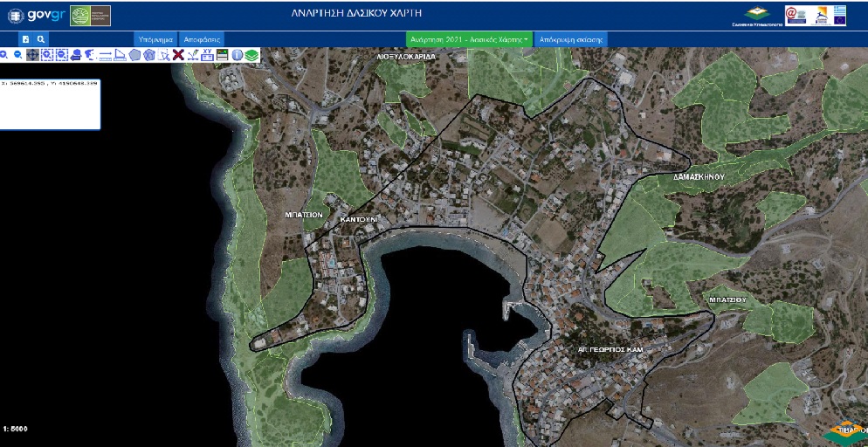Select the measure distance ruler tool

[105, 55]
